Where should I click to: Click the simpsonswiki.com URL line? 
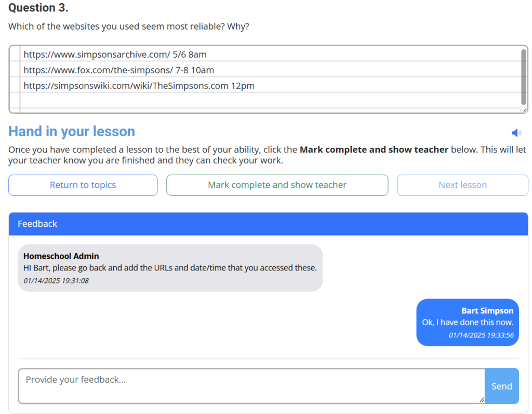(x=139, y=86)
